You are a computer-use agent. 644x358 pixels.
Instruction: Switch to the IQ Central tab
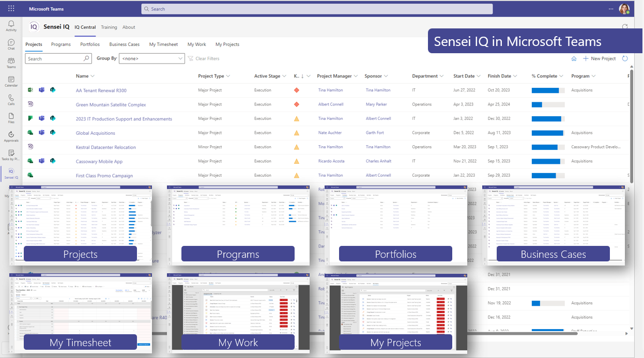pos(85,27)
